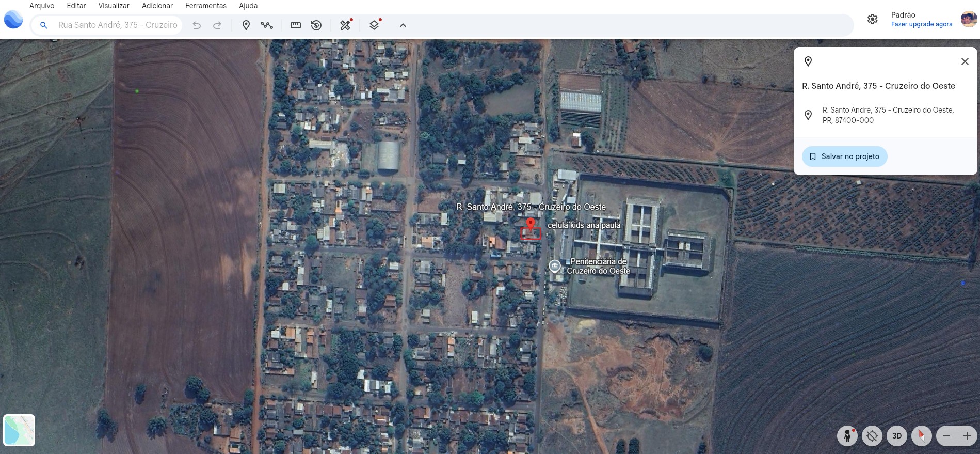Click Salvar no projeto button

844,156
